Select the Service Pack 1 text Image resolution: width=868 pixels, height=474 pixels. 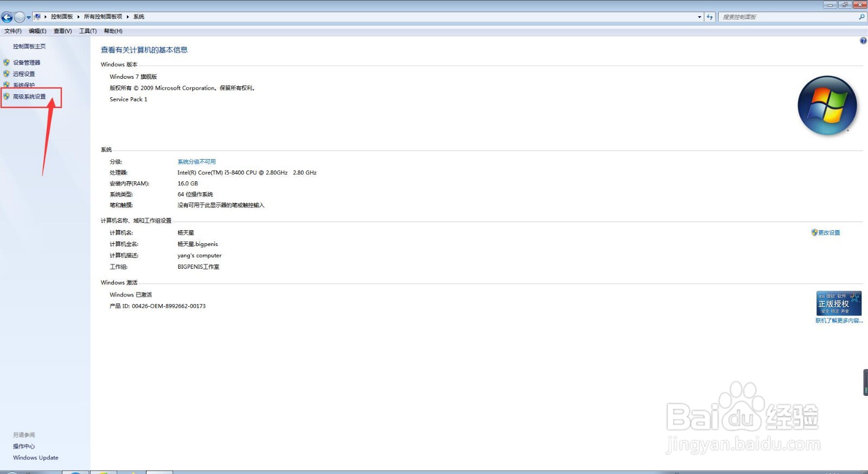[129, 99]
